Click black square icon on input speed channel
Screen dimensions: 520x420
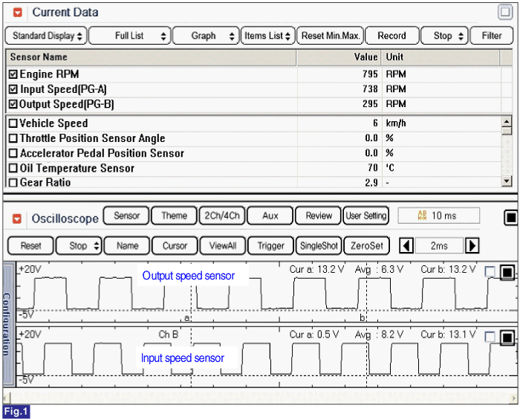pyautogui.click(x=507, y=337)
